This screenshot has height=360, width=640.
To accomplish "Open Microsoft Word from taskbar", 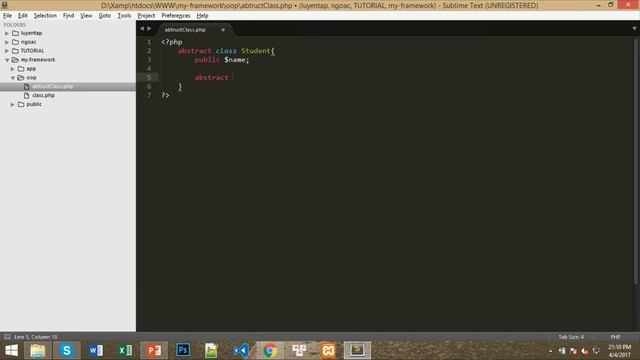I will (x=96, y=350).
